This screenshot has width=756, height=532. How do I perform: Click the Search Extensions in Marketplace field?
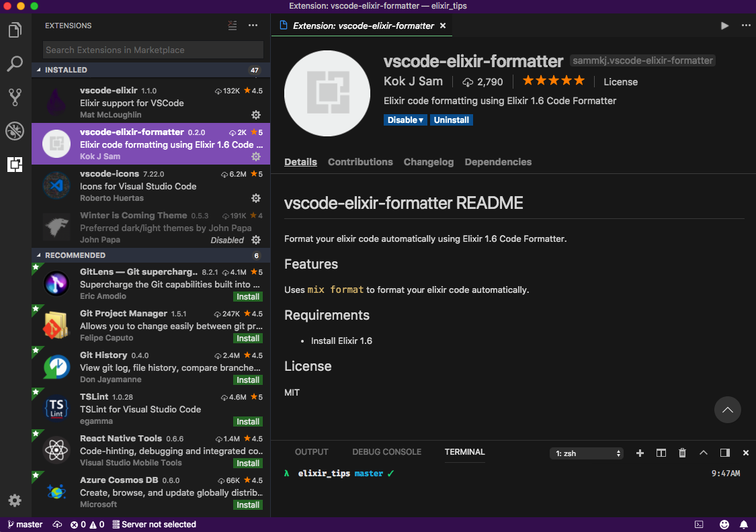pos(153,50)
